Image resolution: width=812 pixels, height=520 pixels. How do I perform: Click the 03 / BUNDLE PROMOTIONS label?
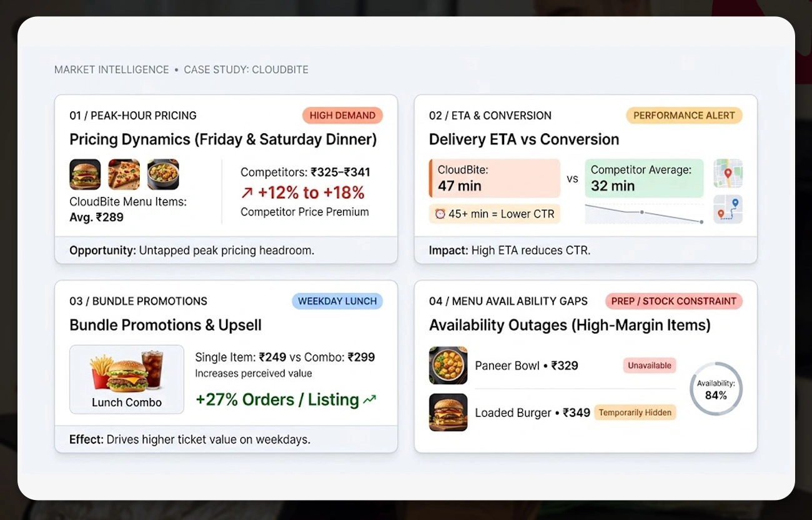138,301
